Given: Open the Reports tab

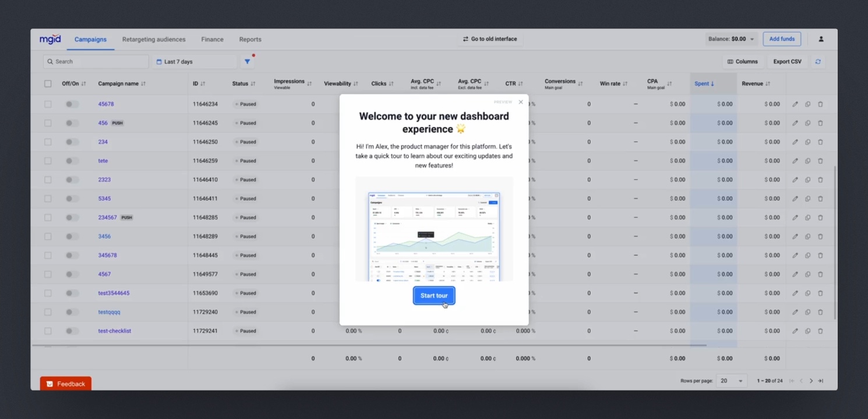Looking at the screenshot, I should pyautogui.click(x=250, y=40).
